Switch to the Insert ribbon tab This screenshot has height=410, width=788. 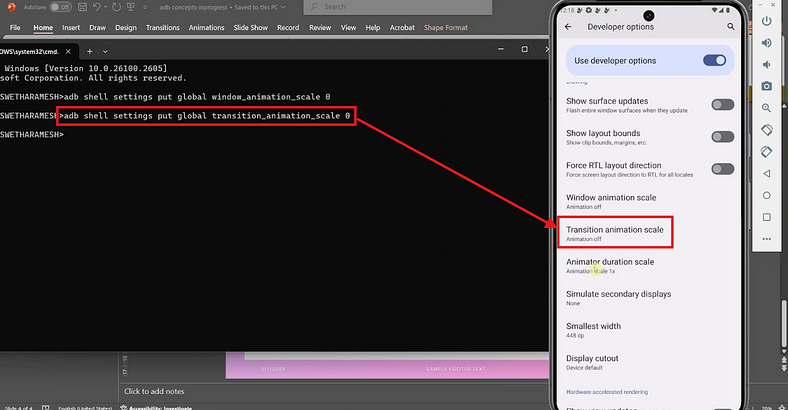(71, 28)
